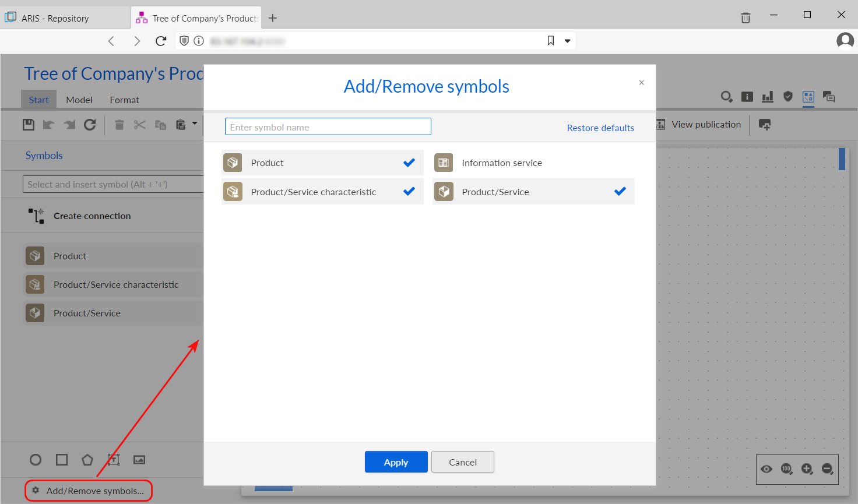858x504 pixels.
Task: Select the pentagon shape tool
Action: coord(87,460)
